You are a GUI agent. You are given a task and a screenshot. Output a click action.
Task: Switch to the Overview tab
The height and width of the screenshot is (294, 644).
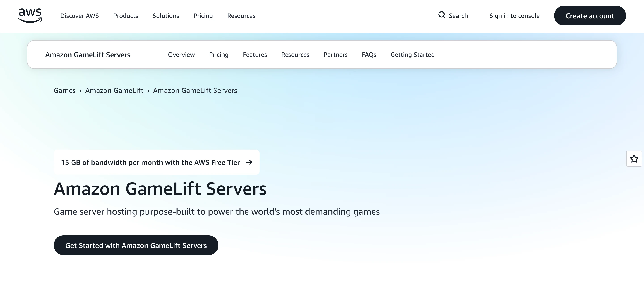(x=181, y=55)
